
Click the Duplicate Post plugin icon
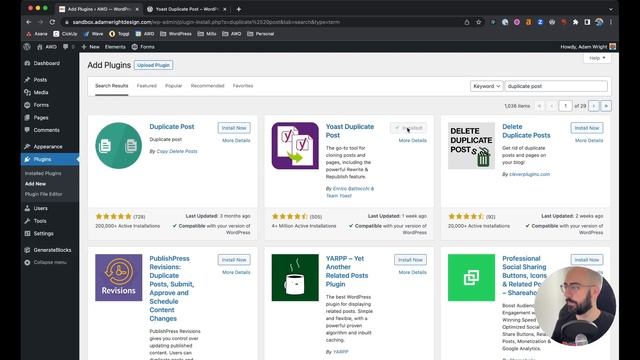pos(119,146)
